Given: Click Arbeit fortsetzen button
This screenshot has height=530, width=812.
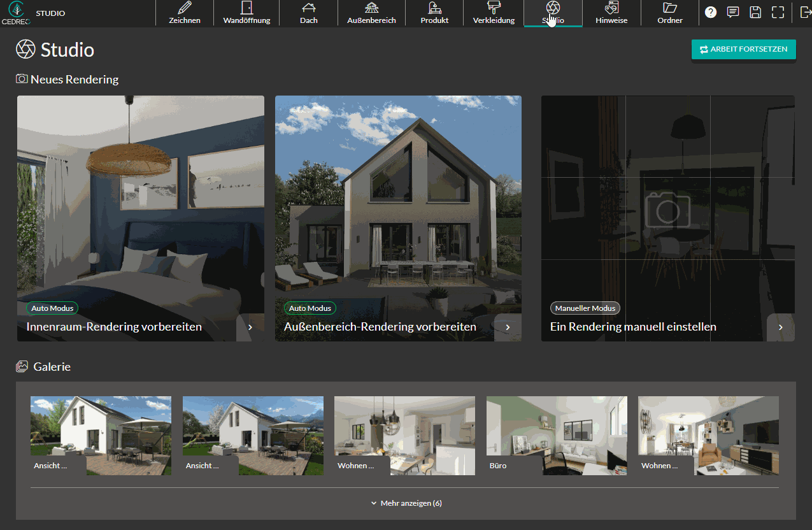Looking at the screenshot, I should pyautogui.click(x=744, y=50).
